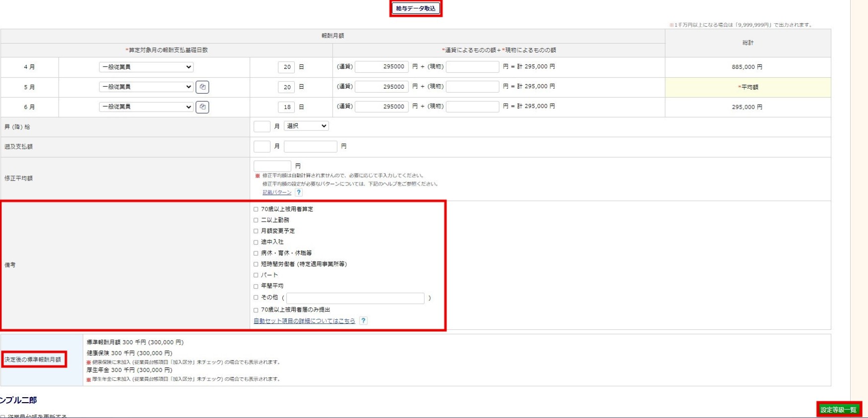
Task: Open 5月 employee type dropdown
Action: [146, 87]
